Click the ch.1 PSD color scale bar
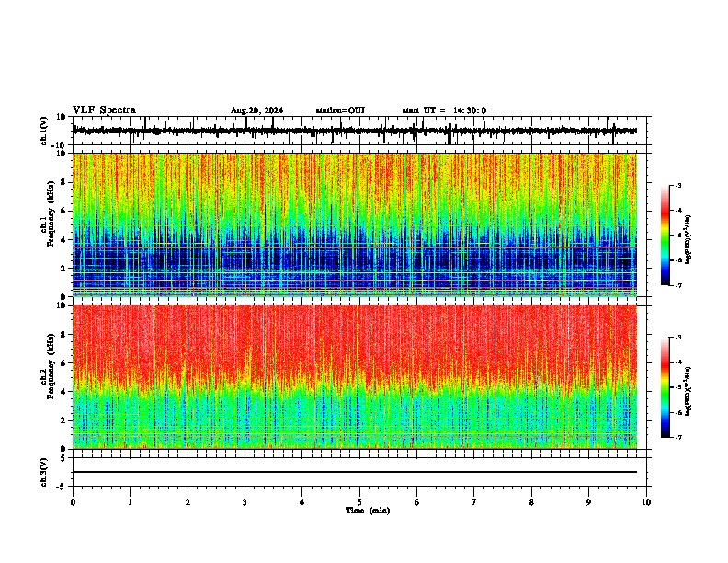 (x=665, y=236)
